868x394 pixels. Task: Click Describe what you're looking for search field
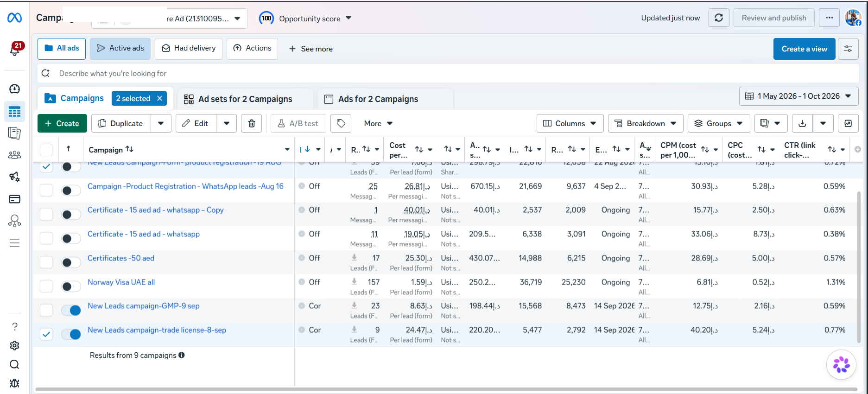tap(448, 73)
